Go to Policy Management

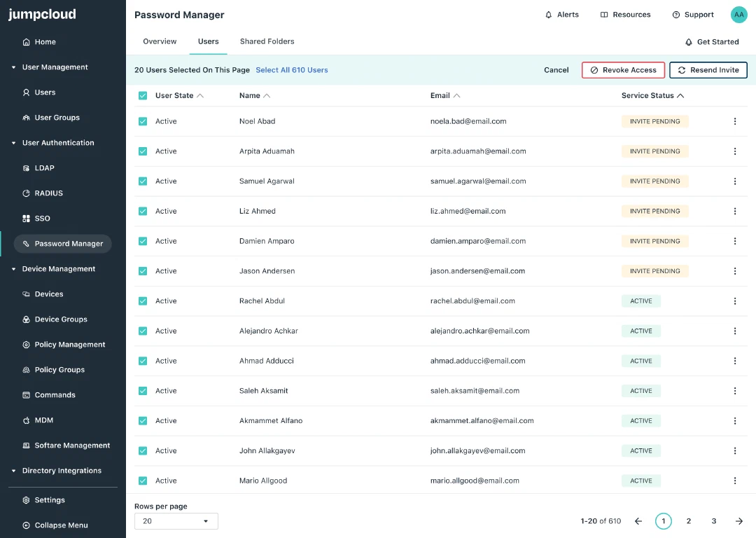[x=64, y=345]
